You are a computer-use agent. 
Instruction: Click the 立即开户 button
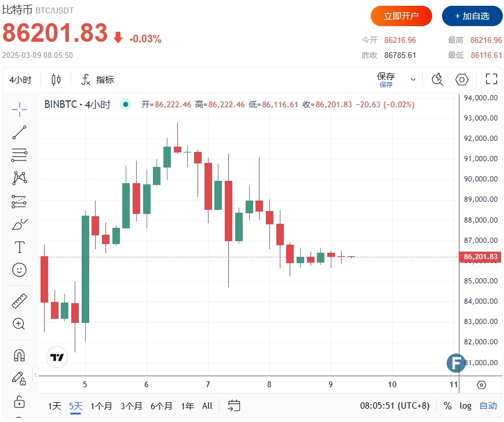[401, 16]
